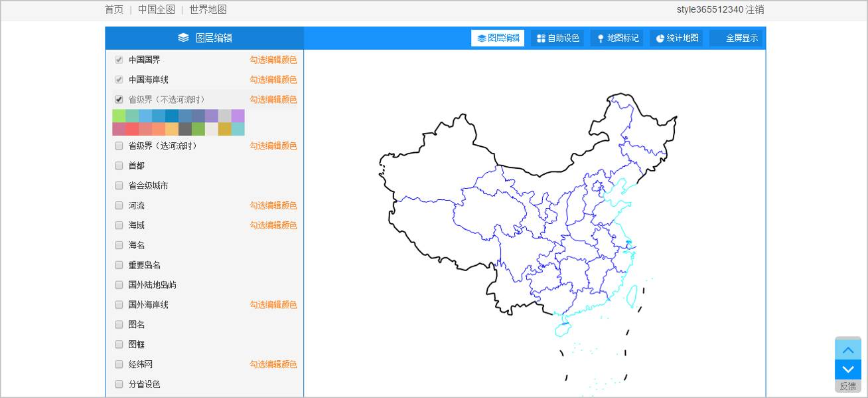This screenshot has height=398, width=868.
Task: Enable the 国外陆地岛屿 checkbox
Action: [x=119, y=285]
